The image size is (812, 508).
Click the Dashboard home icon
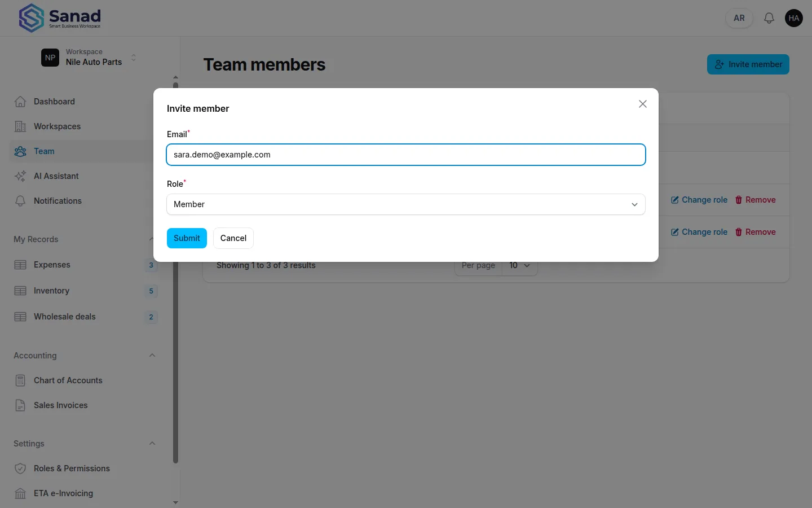(x=20, y=102)
